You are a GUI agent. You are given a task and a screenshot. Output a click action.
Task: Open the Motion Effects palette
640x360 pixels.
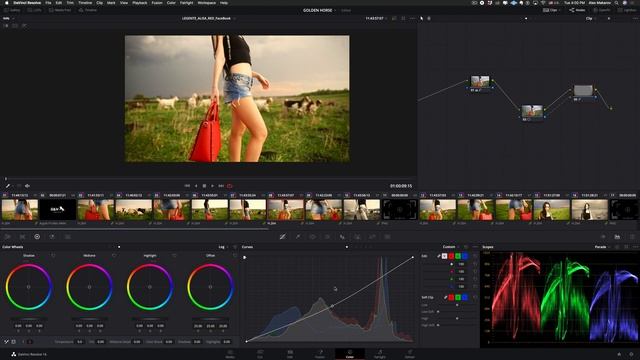[68, 237]
